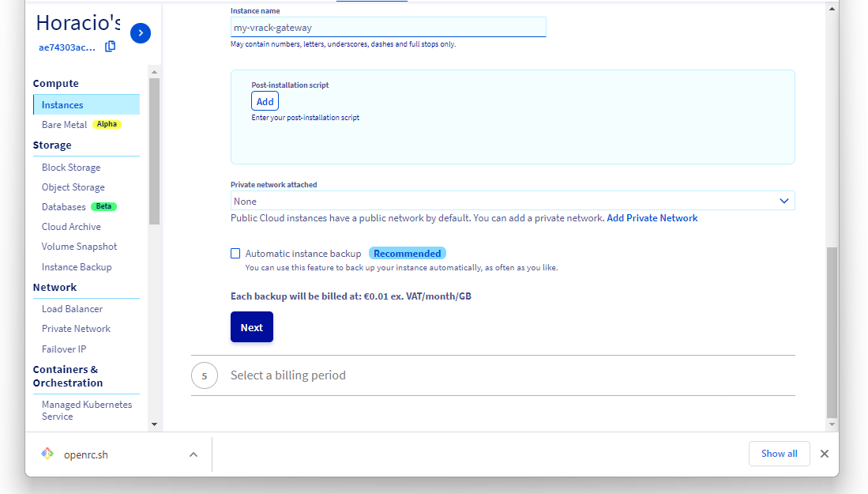This screenshot has height=494, width=868.
Task: Click the Show all downloads button
Action: (779, 454)
